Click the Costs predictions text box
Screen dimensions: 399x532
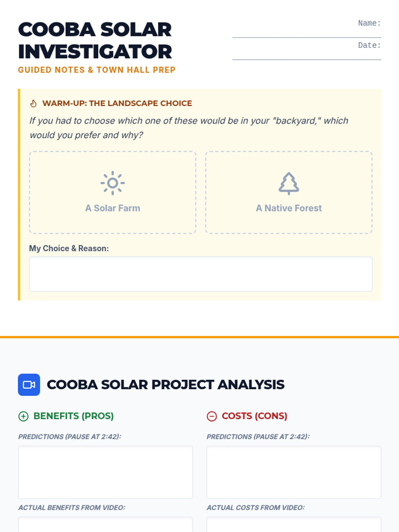(294, 472)
